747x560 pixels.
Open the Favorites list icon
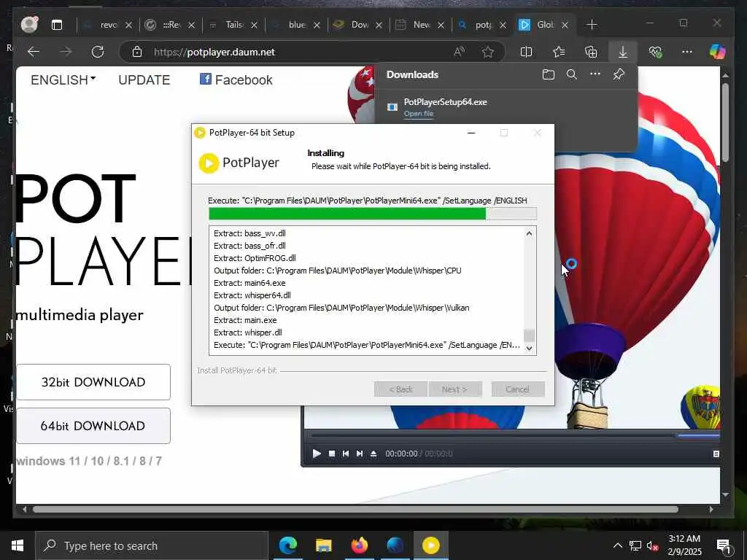[x=559, y=52]
